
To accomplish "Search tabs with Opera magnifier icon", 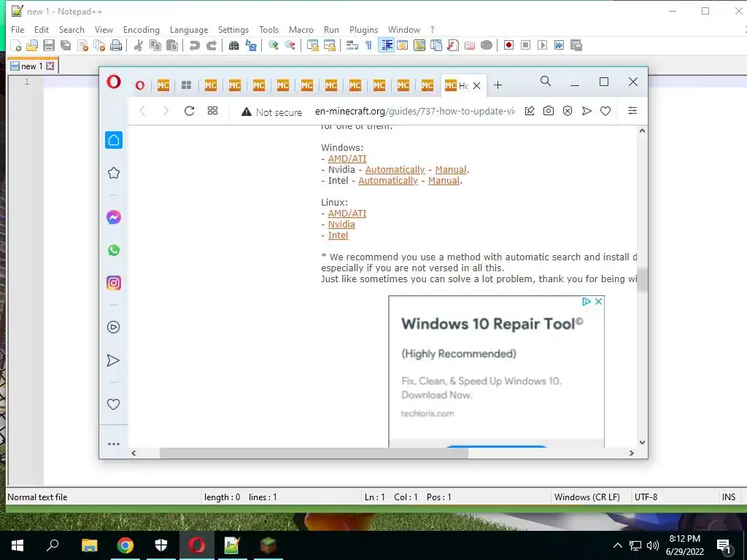I will coord(546,82).
